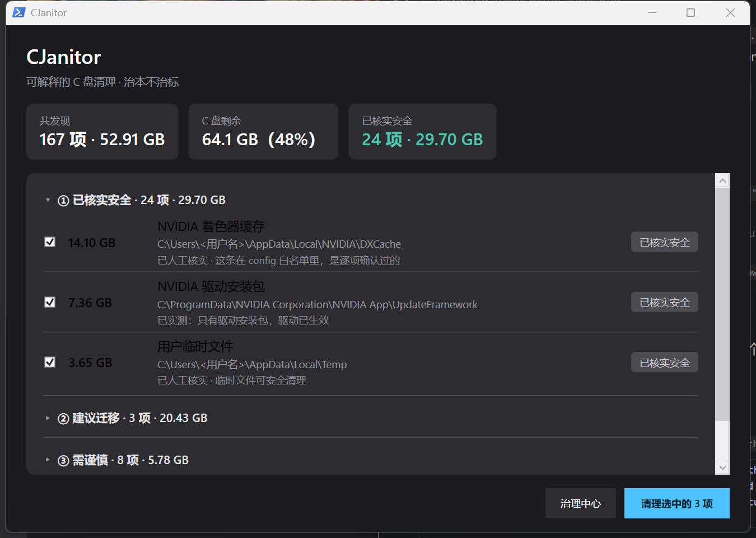Image resolution: width=756 pixels, height=538 pixels.
Task: Uncheck the NVIDIA 着色器缓存 14.10 GB checkbox
Action: [x=50, y=242]
